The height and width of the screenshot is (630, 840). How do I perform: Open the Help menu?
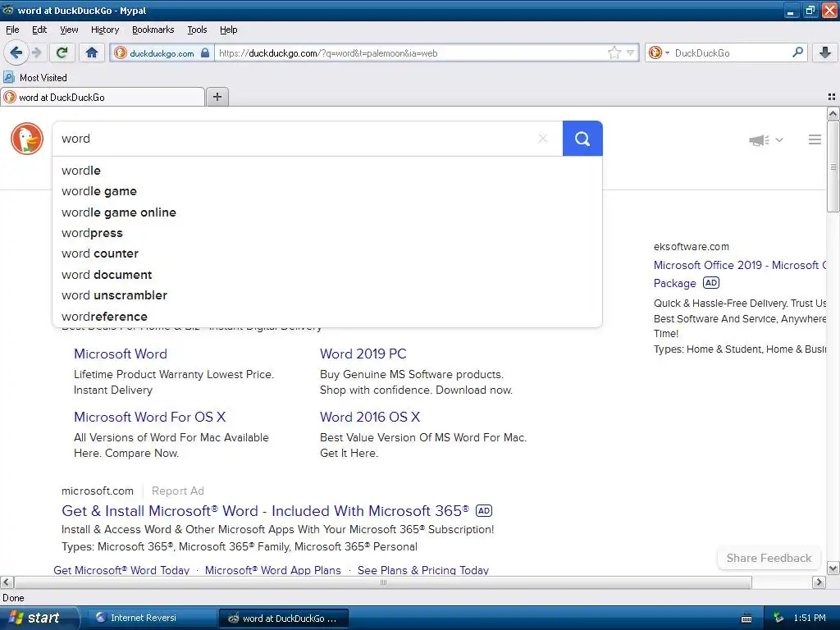pos(228,30)
